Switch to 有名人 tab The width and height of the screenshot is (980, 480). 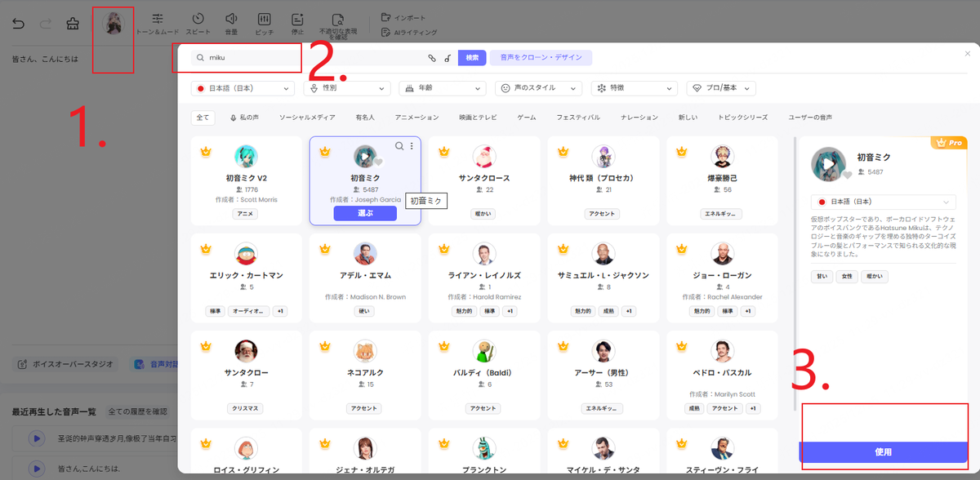[365, 118]
